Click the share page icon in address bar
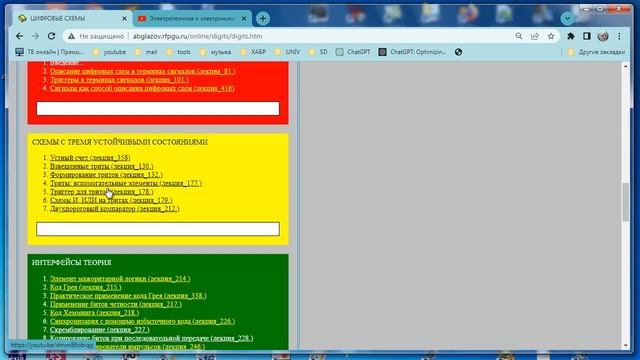 point(535,36)
